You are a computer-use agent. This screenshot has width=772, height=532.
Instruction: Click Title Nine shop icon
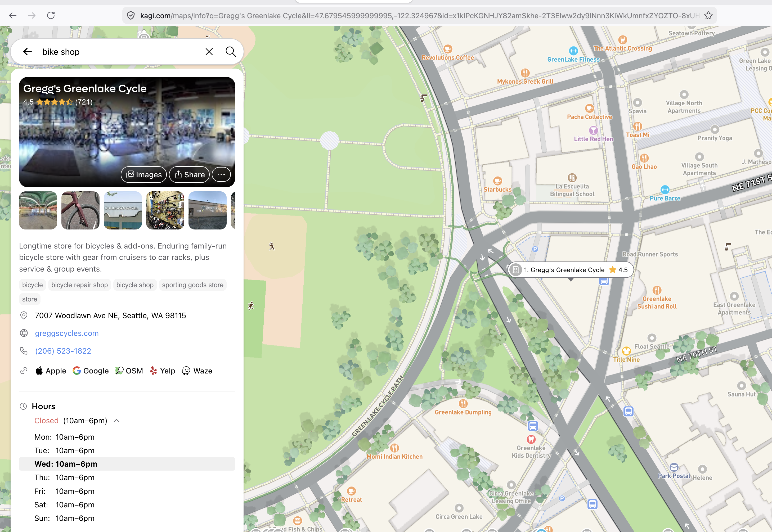click(x=626, y=351)
